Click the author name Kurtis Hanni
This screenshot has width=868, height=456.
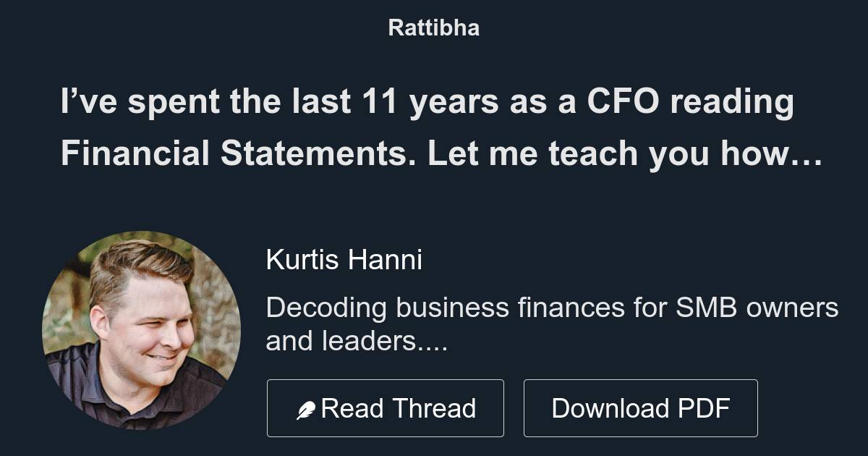coord(345,258)
